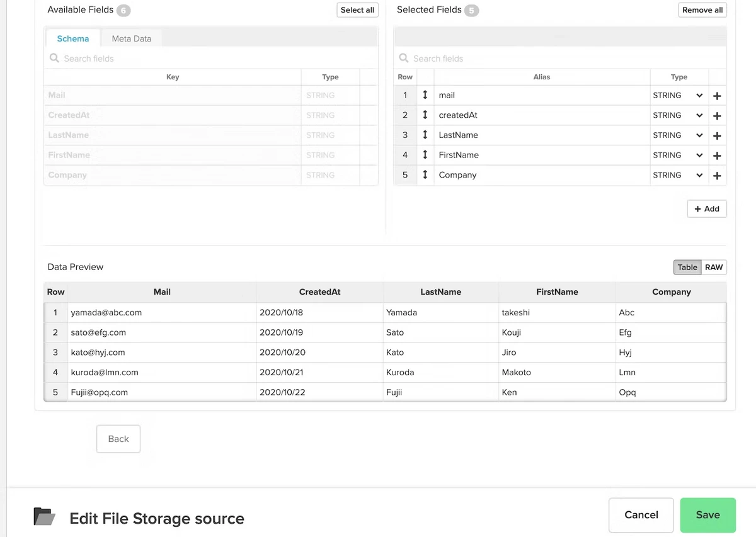
Task: Edit the mail alias field
Action: point(543,95)
